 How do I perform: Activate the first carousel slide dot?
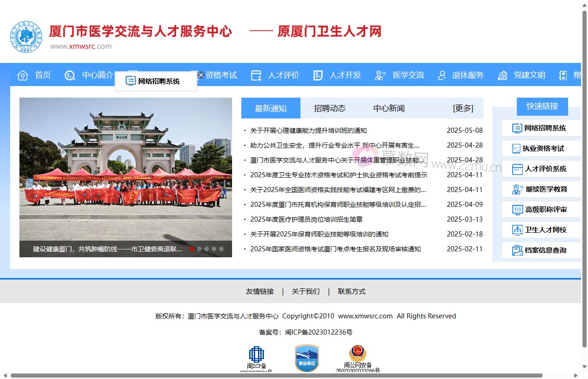click(192, 249)
